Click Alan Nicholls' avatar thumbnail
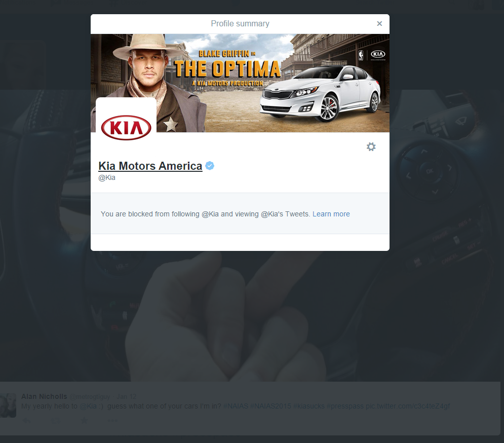 tap(8, 405)
